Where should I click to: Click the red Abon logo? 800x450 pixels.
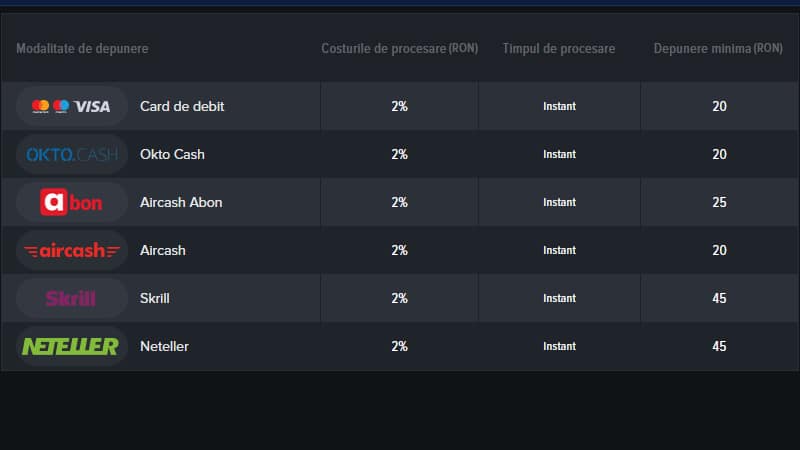coord(71,202)
